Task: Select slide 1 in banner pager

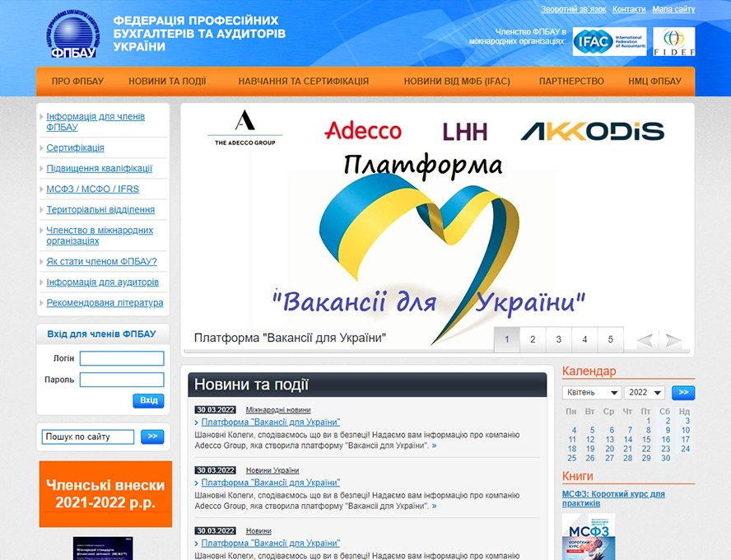Action: point(507,339)
